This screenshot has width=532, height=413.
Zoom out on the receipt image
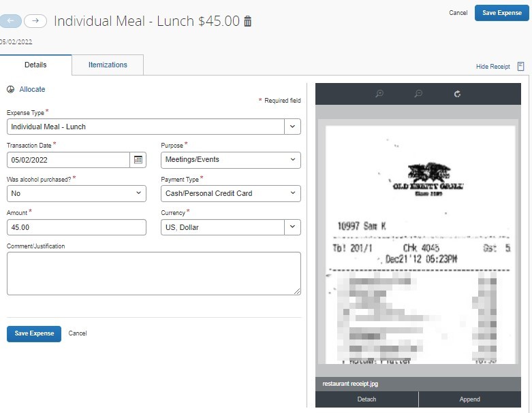418,94
